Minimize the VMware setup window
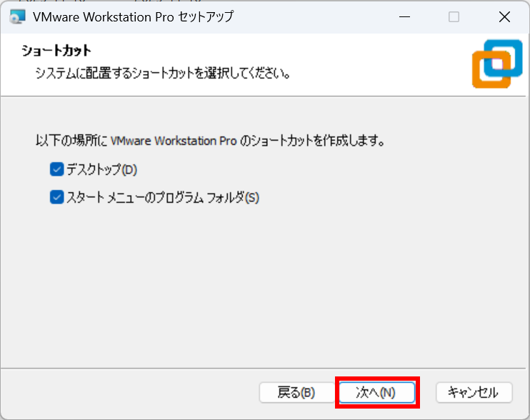The image size is (530, 420). coord(404,17)
